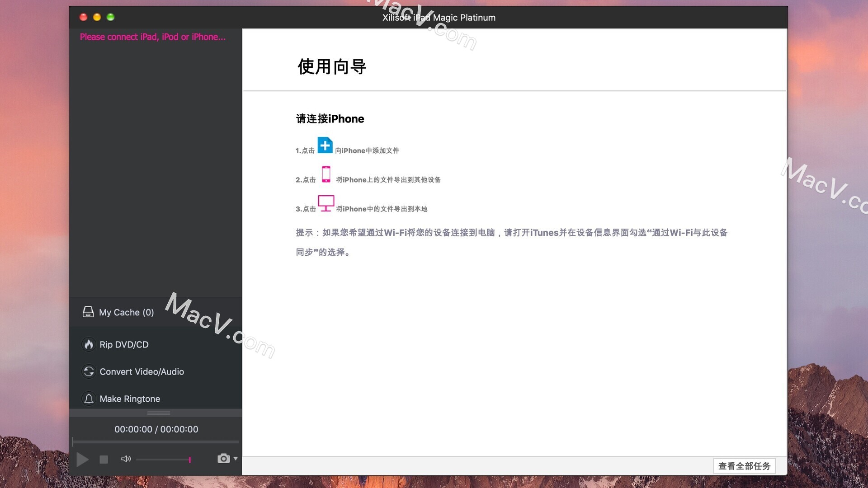Viewport: 868px width, 488px height.
Task: Minimize the window with yellow button
Action: [x=97, y=17]
